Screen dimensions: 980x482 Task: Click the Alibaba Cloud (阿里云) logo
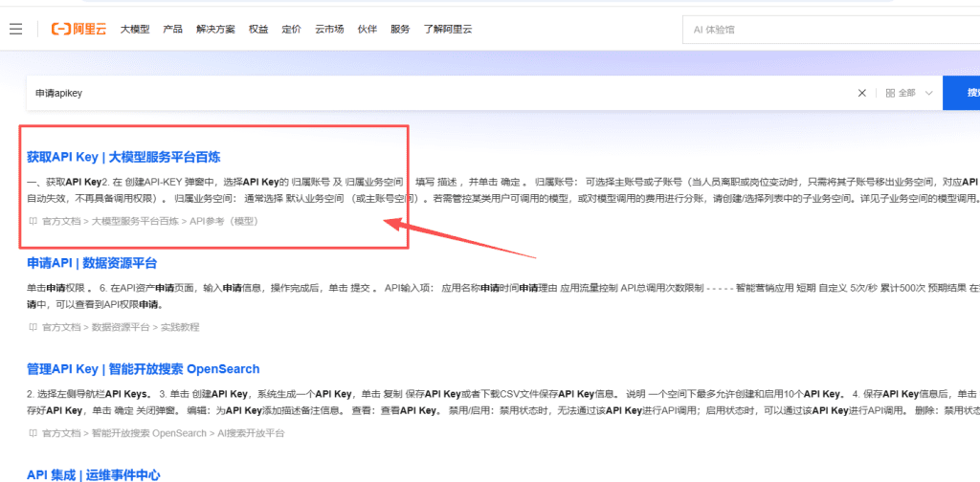[x=80, y=29]
